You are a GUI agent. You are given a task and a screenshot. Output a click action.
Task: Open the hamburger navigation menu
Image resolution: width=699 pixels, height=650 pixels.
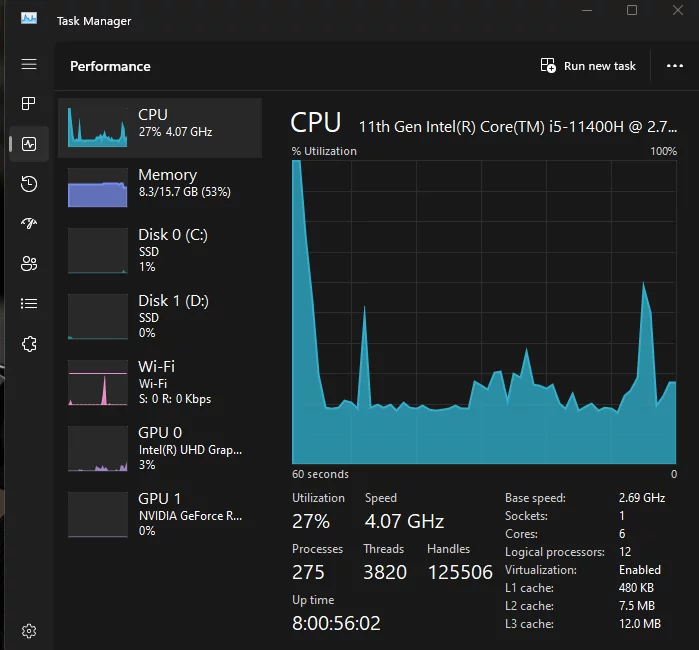click(29, 64)
